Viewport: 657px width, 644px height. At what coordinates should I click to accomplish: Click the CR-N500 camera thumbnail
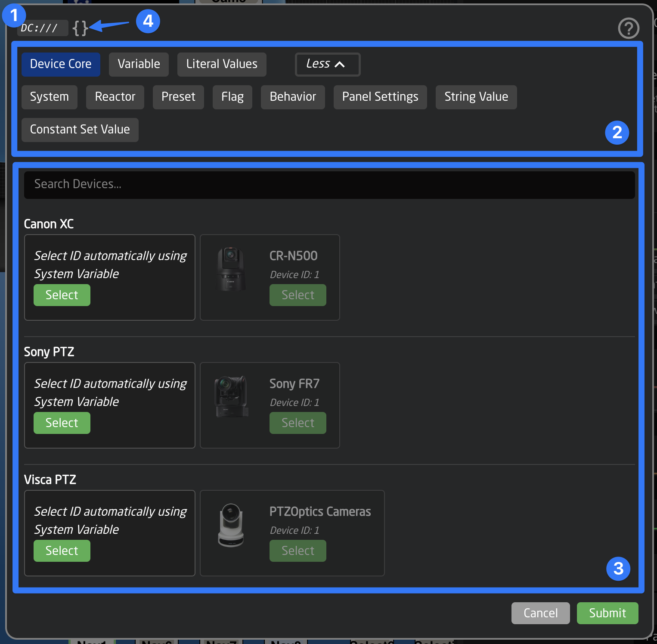(x=231, y=269)
